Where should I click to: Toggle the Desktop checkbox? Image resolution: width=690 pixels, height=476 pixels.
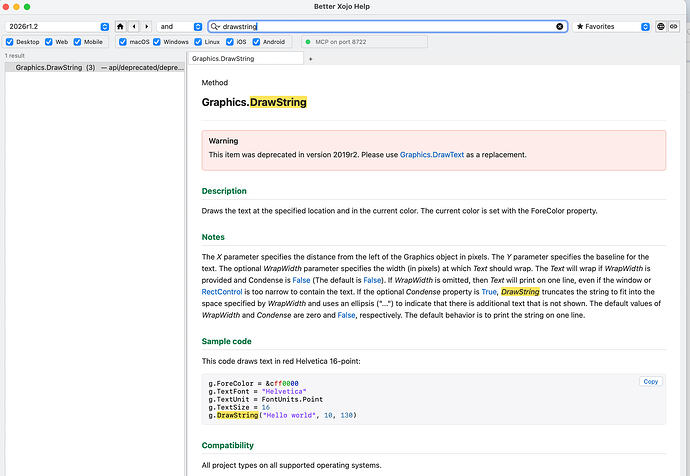click(x=10, y=42)
